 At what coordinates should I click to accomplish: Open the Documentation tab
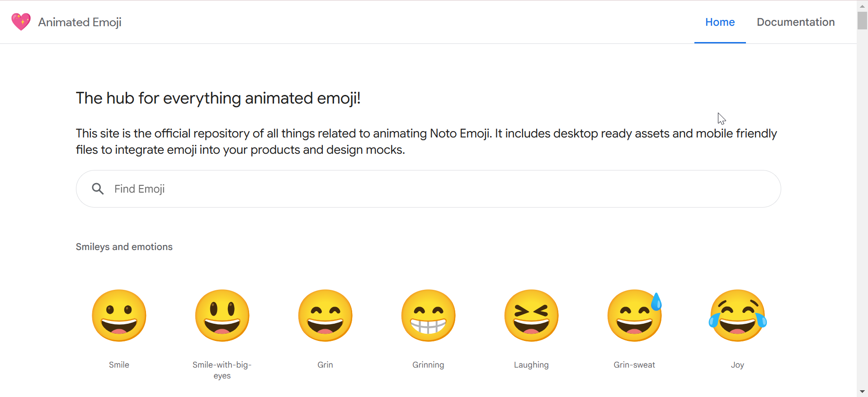point(796,22)
